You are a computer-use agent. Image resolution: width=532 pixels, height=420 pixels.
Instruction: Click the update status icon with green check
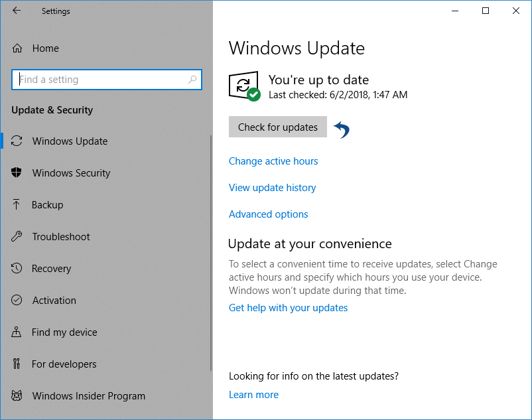point(244,86)
